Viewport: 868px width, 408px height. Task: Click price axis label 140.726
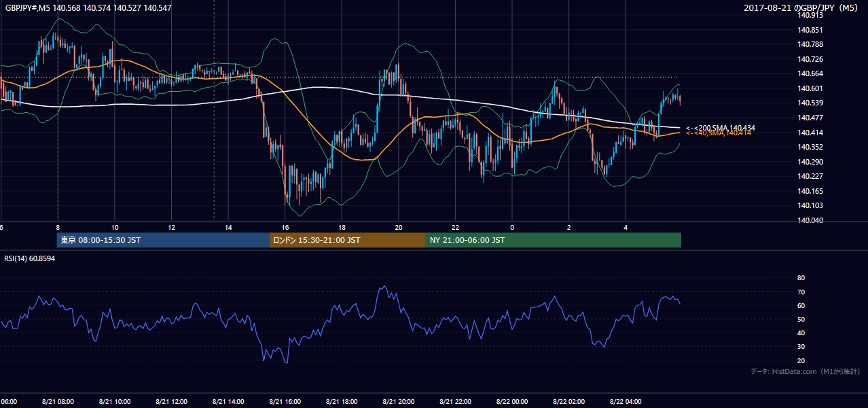810,60
